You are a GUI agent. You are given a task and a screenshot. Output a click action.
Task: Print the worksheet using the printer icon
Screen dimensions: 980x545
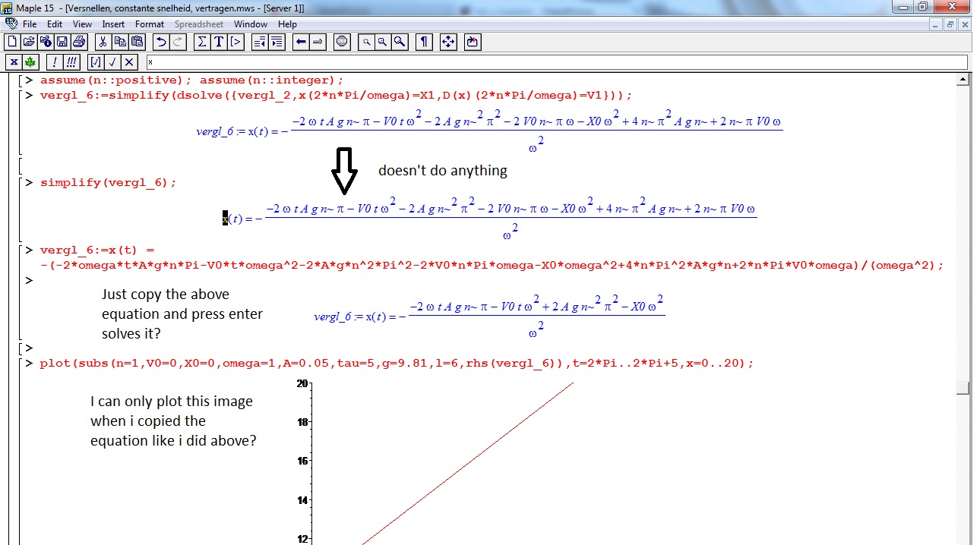[x=78, y=42]
